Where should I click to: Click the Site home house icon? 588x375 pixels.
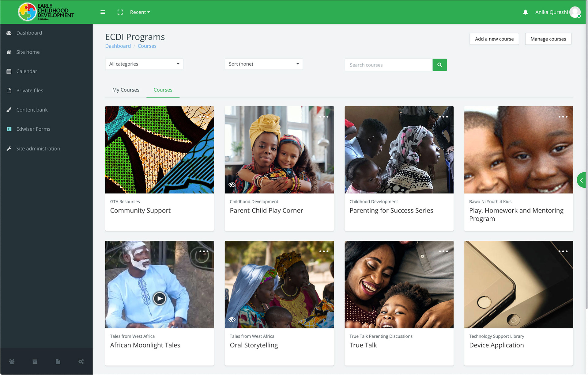(9, 52)
